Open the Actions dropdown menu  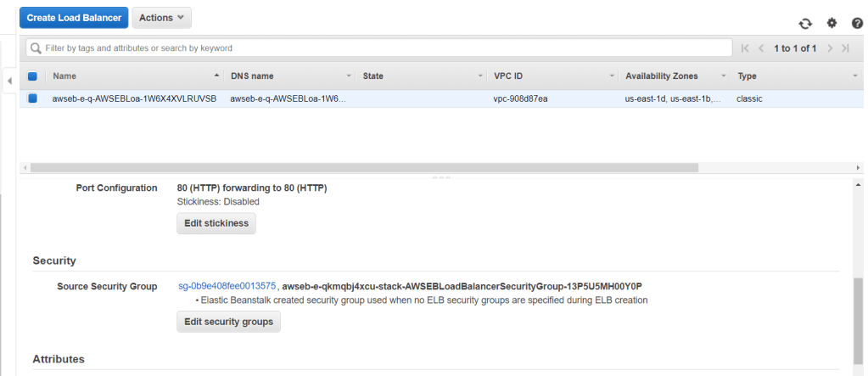[x=161, y=18]
